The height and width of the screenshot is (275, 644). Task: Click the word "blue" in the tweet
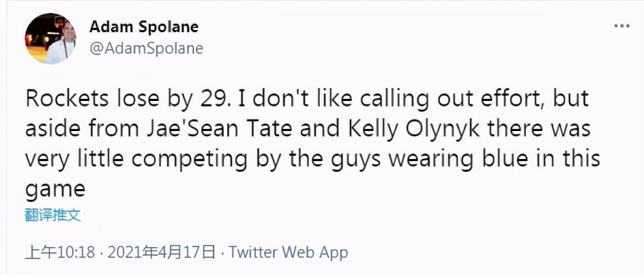pyautogui.click(x=505, y=159)
